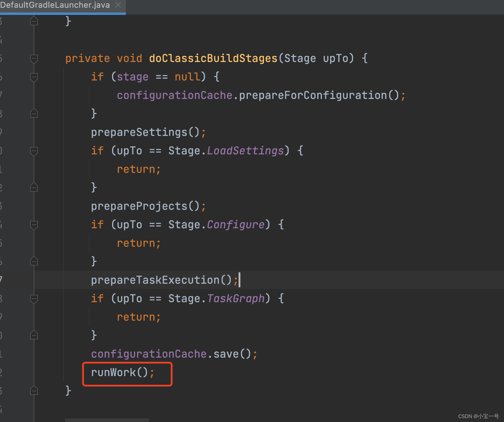The width and height of the screenshot is (504, 422).
Task: Collapse the 'Stage.Configure' if block fold marker
Action: [34, 225]
